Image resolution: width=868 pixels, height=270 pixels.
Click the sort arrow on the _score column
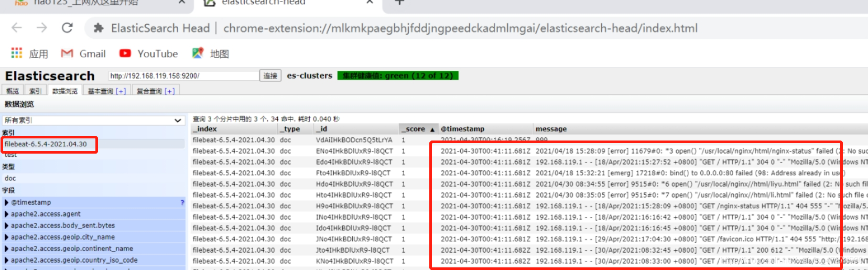point(432,129)
